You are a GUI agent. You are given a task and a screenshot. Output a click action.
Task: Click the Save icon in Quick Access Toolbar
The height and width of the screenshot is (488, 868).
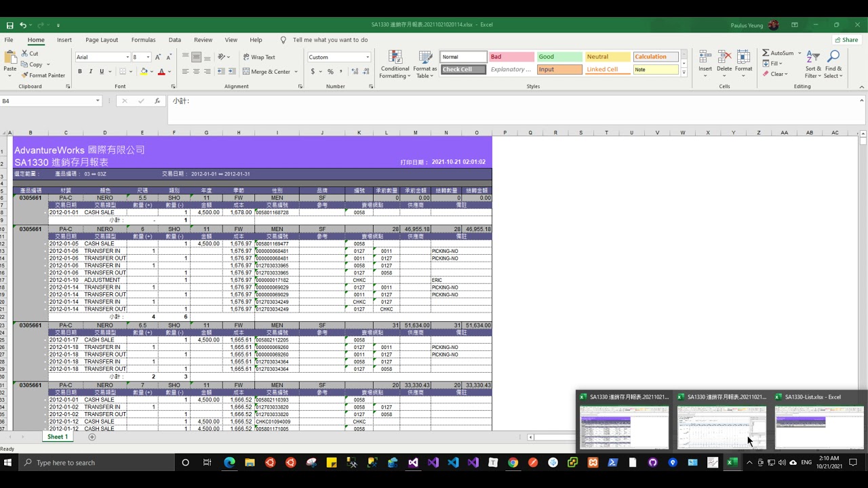[x=9, y=25]
